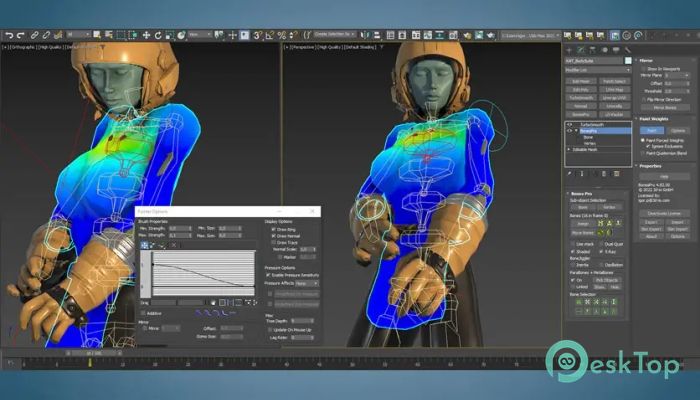Viewport: 700px width, 400px height.
Task: Expand the Editable Mesh stack entry
Action: click(569, 150)
